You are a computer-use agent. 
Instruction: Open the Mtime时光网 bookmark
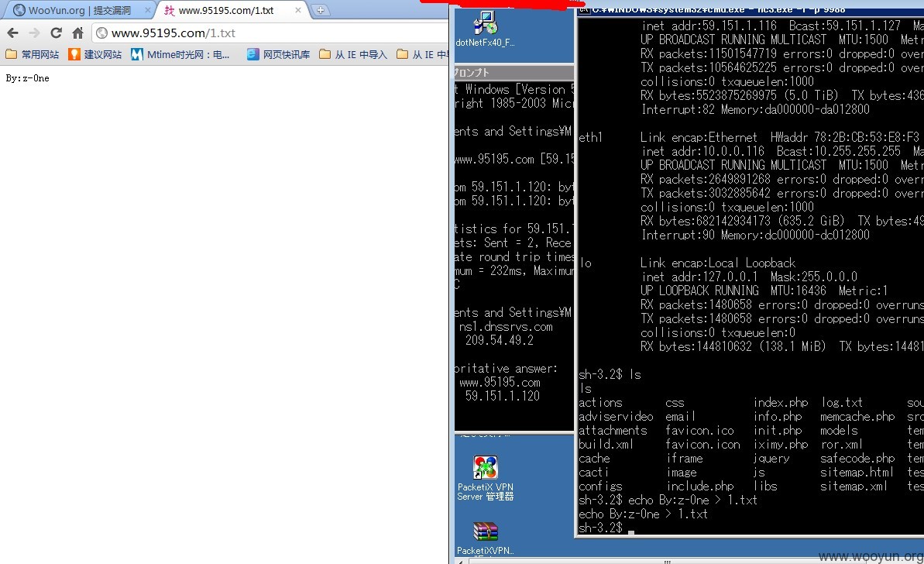[180, 54]
